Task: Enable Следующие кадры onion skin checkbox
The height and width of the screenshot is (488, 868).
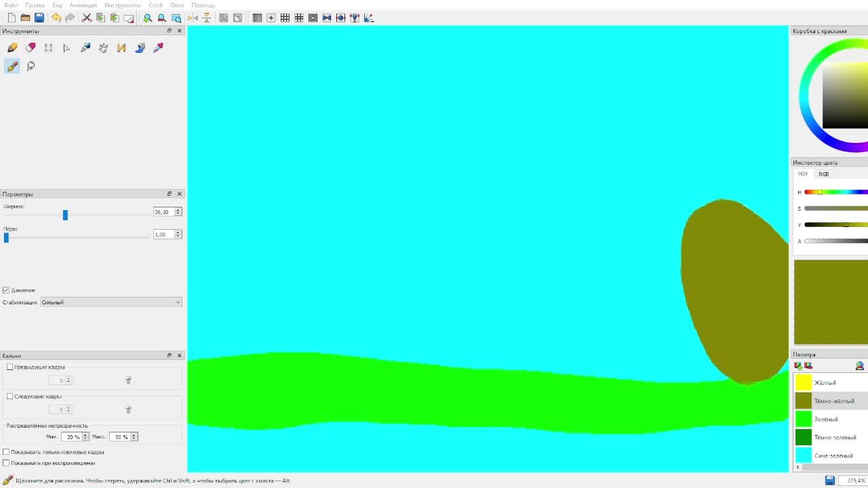Action: (x=9, y=396)
